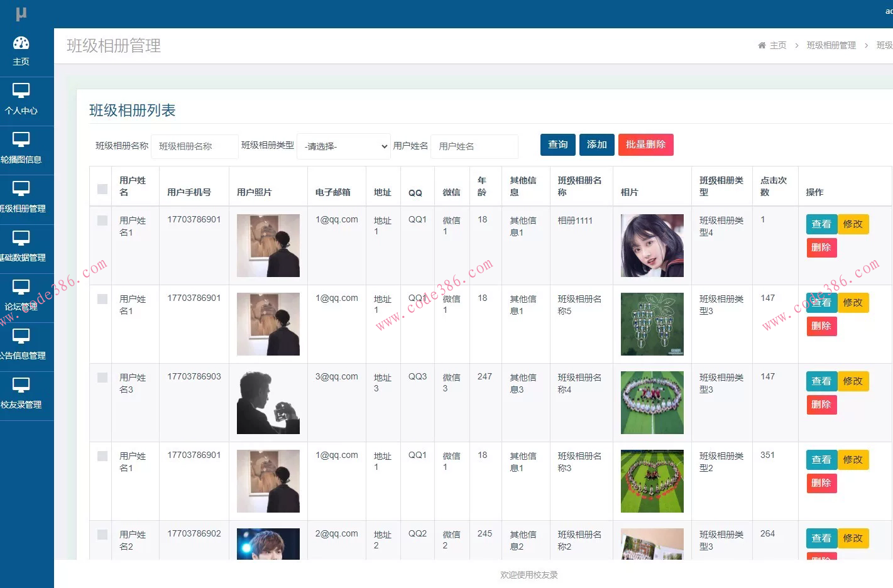Check the checkbox on the 相册1111 row
This screenshot has height=588, width=893.
(101, 219)
